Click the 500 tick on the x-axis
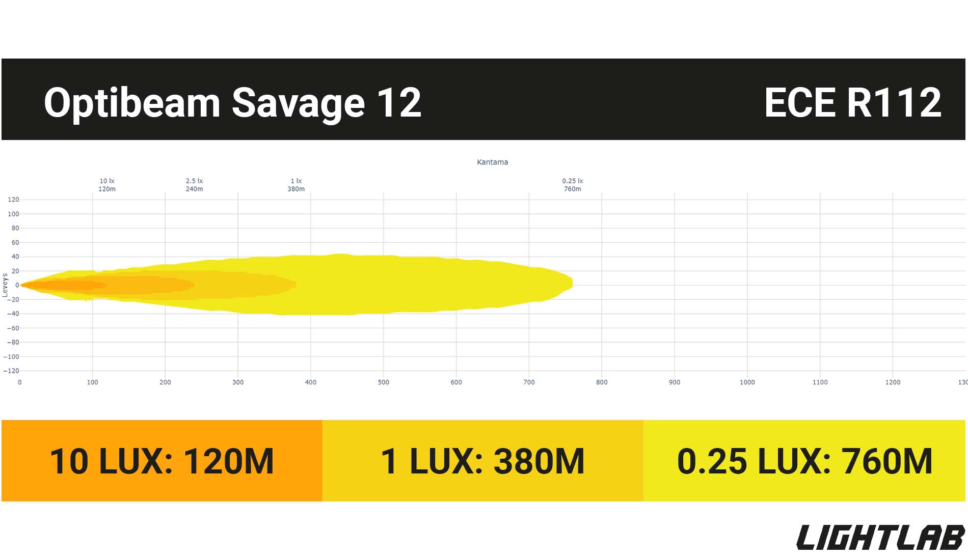Screen dimensions: 968x560 (x=384, y=382)
